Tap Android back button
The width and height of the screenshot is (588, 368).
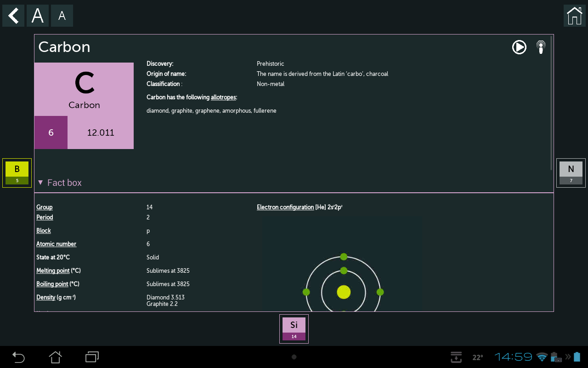18,357
